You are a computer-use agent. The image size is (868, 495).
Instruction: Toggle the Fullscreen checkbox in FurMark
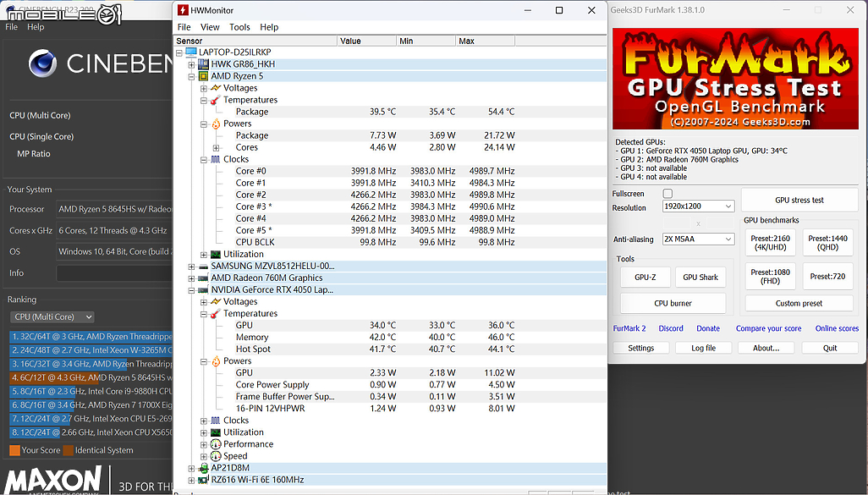click(667, 194)
